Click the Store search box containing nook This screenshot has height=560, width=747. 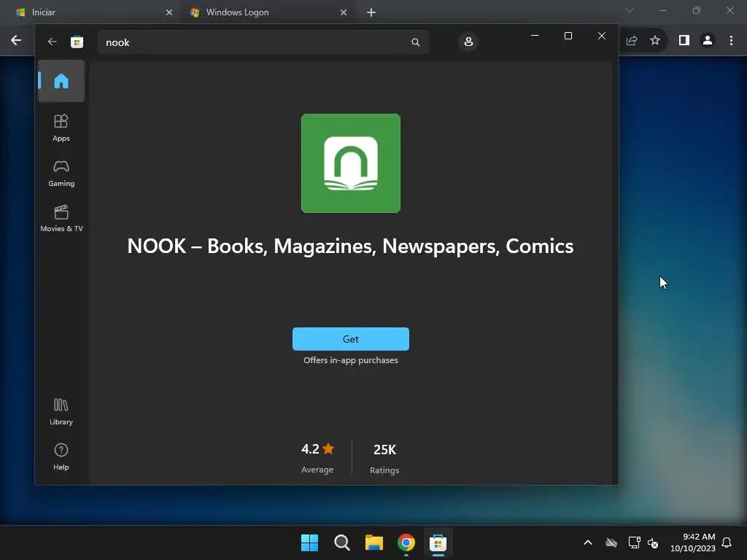point(263,42)
